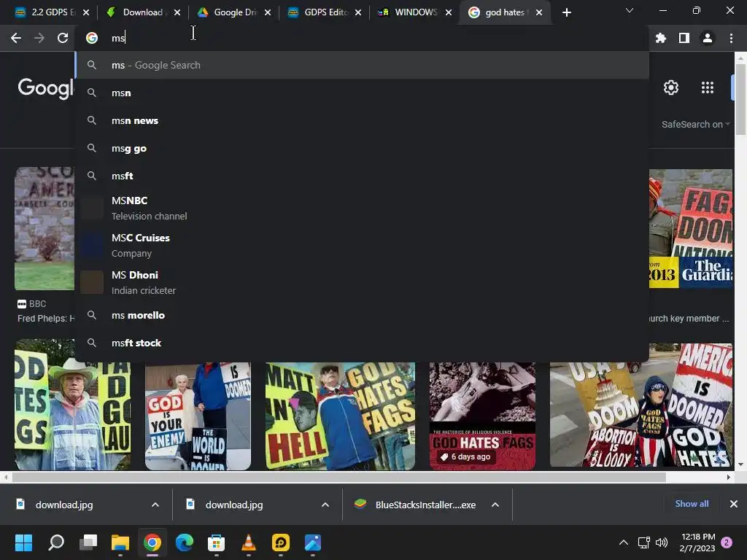The height and width of the screenshot is (560, 747).
Task: Toggle the browser side panel icon
Action: [684, 38]
